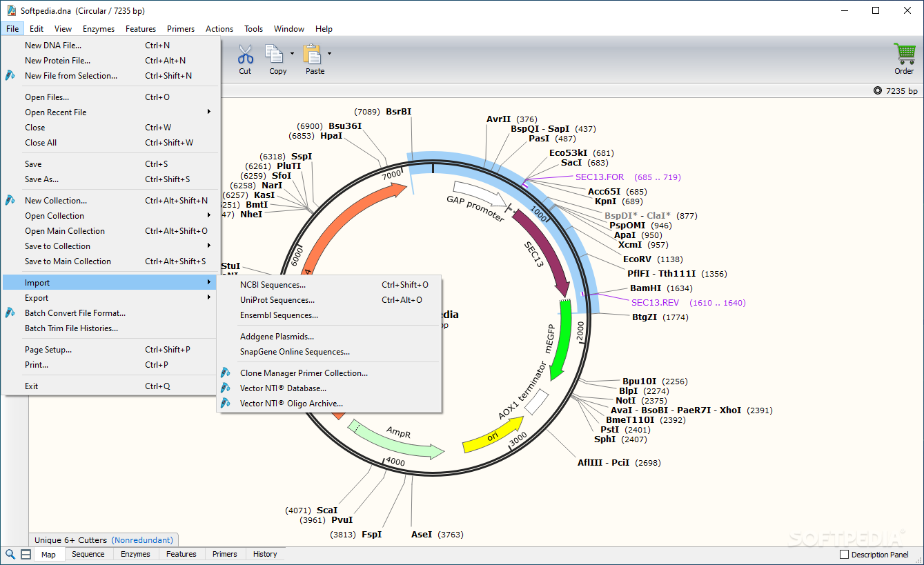Click the split-view icon beside Map tab
The height and width of the screenshot is (565, 924).
point(26,554)
